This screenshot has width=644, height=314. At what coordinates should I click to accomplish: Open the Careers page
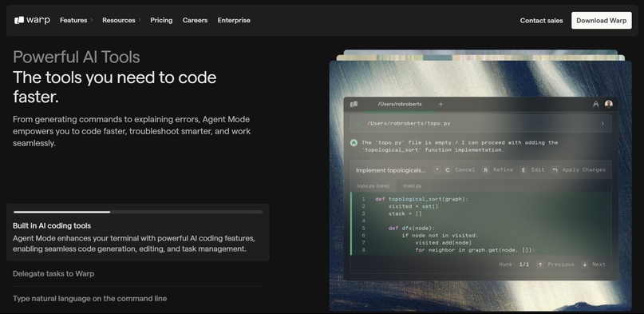click(195, 20)
